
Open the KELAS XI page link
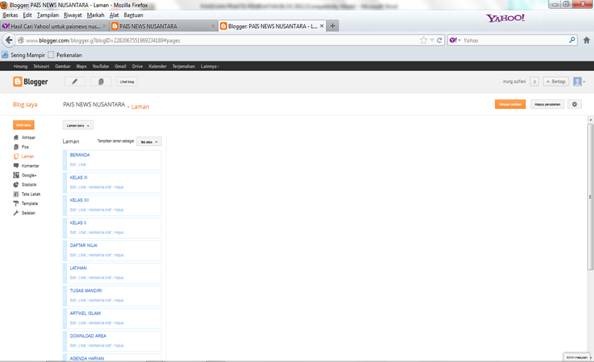coord(78,178)
